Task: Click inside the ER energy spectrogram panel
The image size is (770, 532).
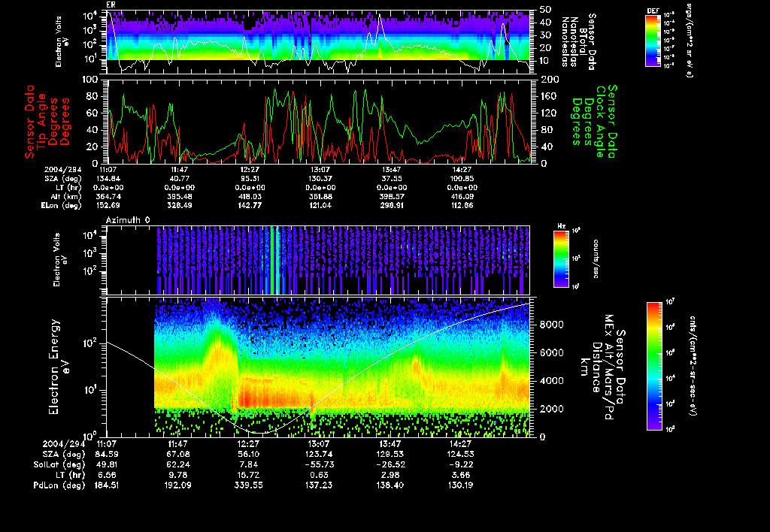Action: click(x=319, y=42)
